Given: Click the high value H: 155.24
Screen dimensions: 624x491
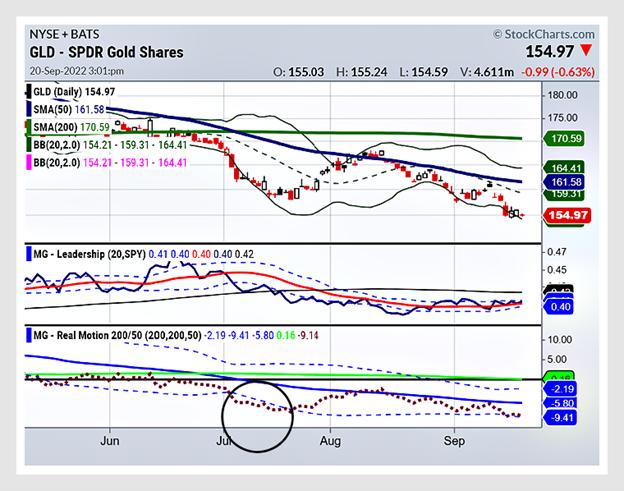Looking at the screenshot, I should pos(361,72).
